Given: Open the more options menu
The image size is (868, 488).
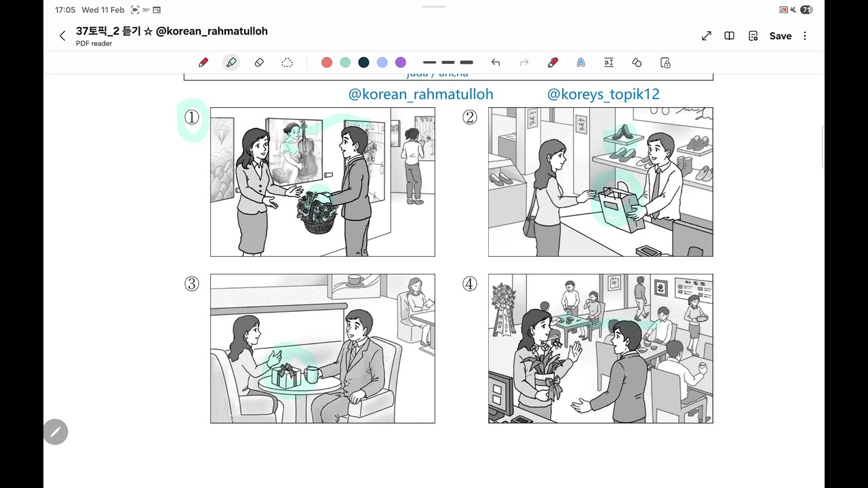Looking at the screenshot, I should point(805,36).
